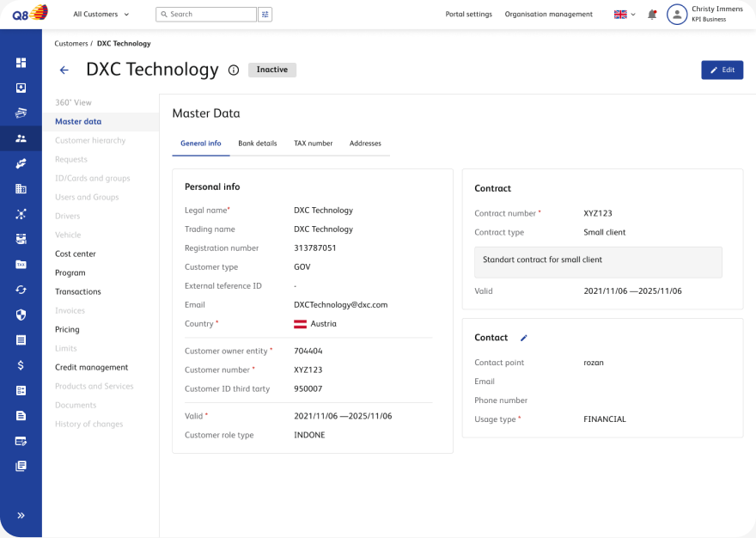Open the dollar sign icon in sidebar
Viewport: 756px width, 538px height.
pyautogui.click(x=21, y=365)
